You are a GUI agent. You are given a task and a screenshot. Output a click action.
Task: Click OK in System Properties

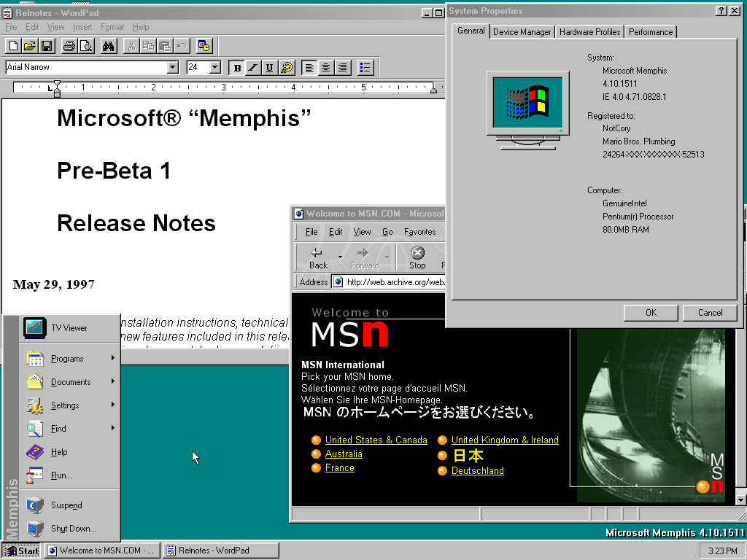click(x=651, y=313)
